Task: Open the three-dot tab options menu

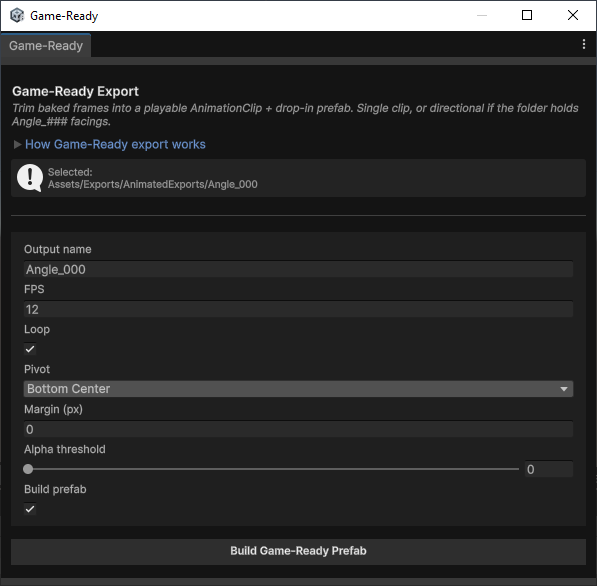Action: (x=584, y=45)
